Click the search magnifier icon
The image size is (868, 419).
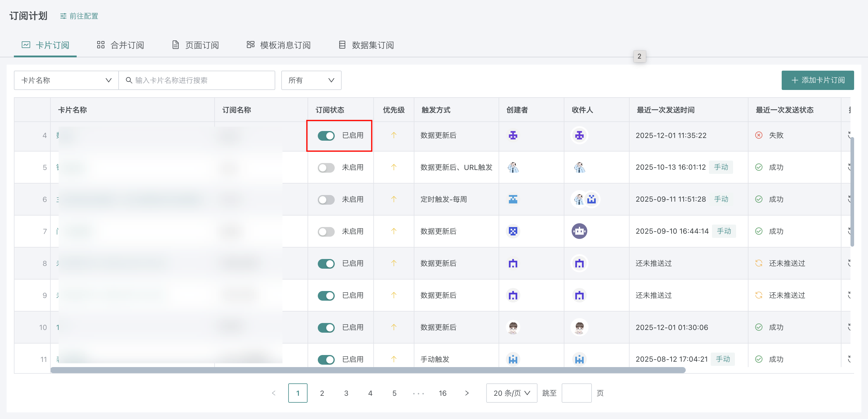coord(129,80)
